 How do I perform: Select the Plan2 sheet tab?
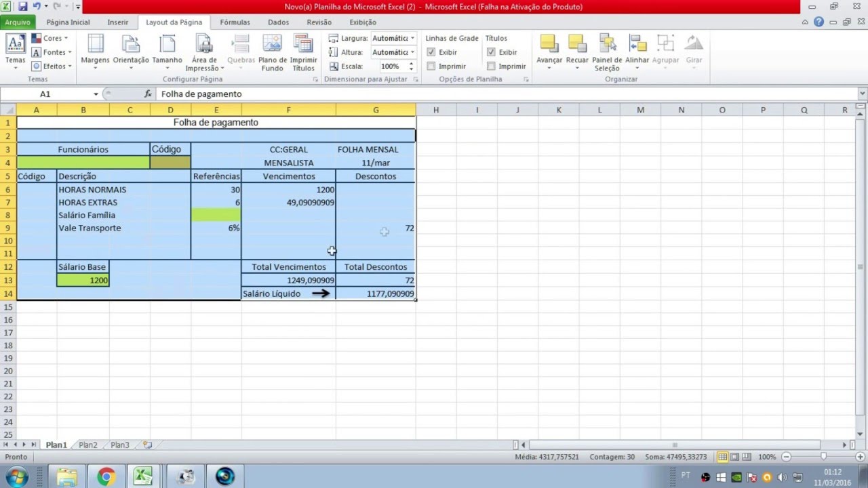click(x=88, y=445)
